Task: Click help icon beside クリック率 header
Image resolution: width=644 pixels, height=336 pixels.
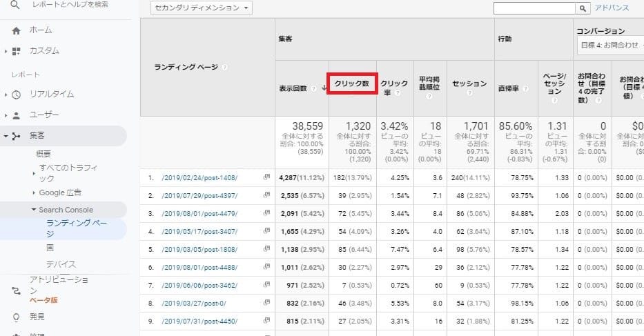Action: click(x=397, y=93)
